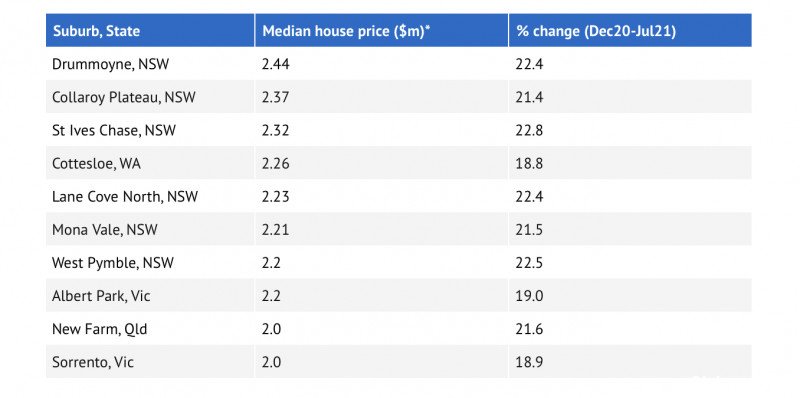Click the 2.37 median price value

pyautogui.click(x=276, y=97)
